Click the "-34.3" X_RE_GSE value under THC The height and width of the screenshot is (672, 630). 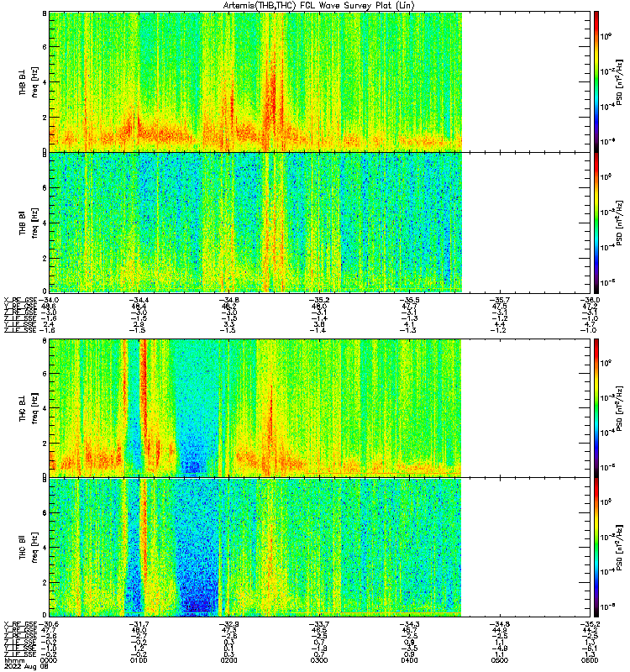[409, 624]
